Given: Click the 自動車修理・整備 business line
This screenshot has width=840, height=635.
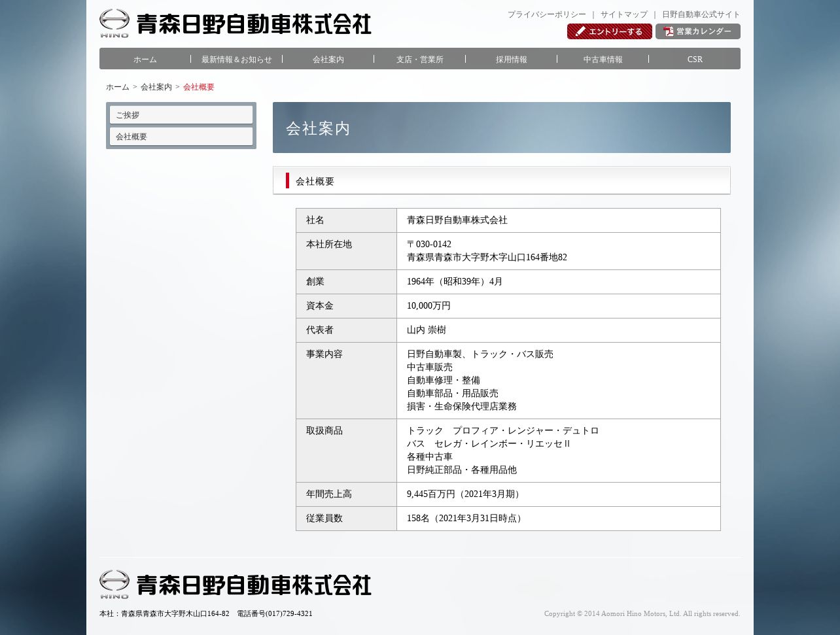Looking at the screenshot, I should click(x=444, y=381).
